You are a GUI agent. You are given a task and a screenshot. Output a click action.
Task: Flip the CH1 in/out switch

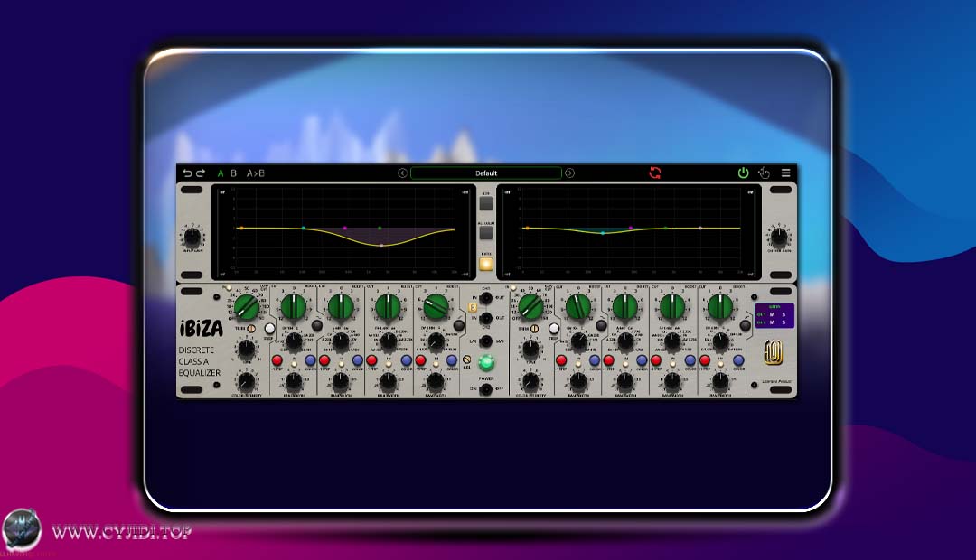(x=486, y=298)
